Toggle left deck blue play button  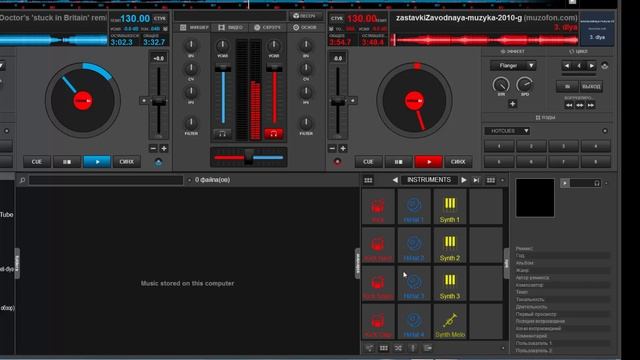[97, 162]
